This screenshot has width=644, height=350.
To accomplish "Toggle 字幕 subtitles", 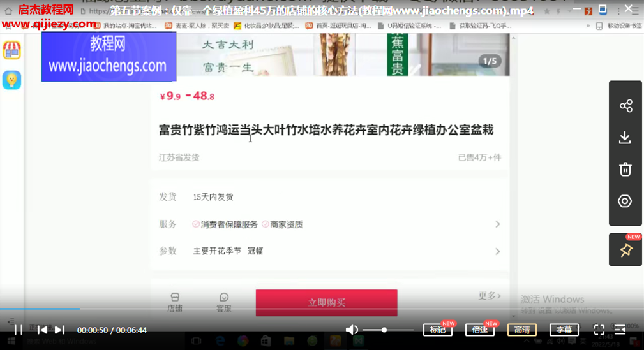I will [x=564, y=330].
